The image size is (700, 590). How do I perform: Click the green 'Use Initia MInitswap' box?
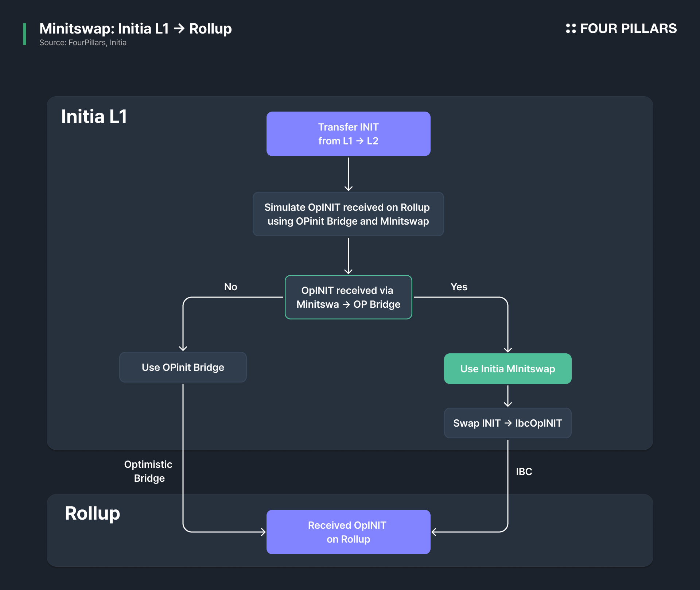click(507, 369)
